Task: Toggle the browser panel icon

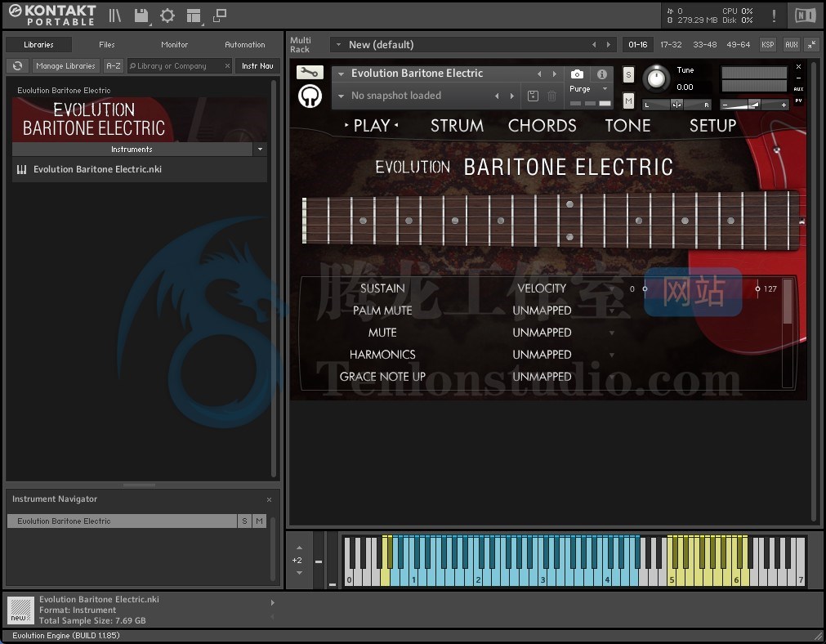Action: pyautogui.click(x=114, y=16)
